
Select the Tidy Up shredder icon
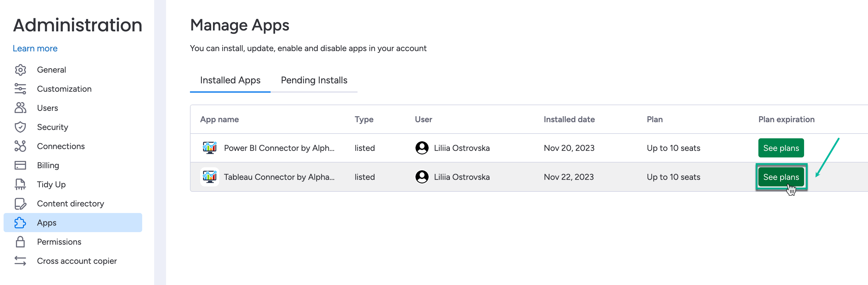20,185
